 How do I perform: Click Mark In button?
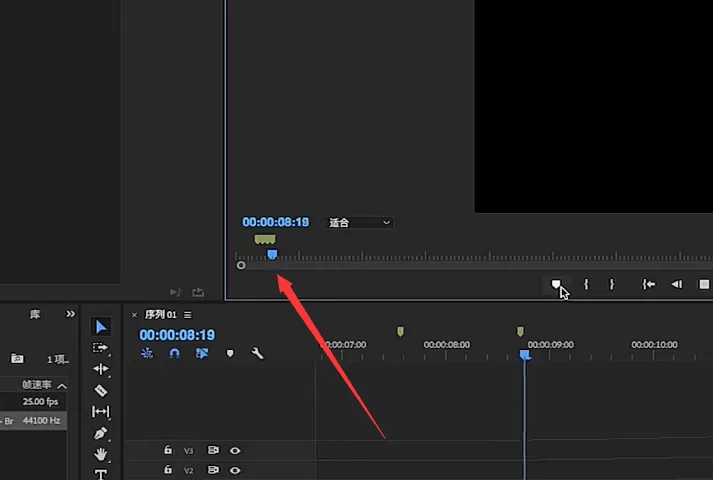[586, 285]
